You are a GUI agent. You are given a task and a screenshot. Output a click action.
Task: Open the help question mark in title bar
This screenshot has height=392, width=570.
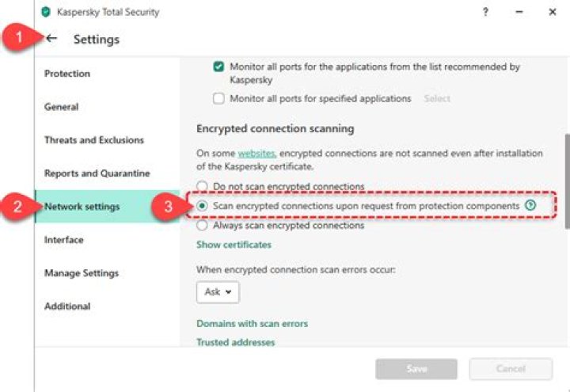[x=485, y=12]
